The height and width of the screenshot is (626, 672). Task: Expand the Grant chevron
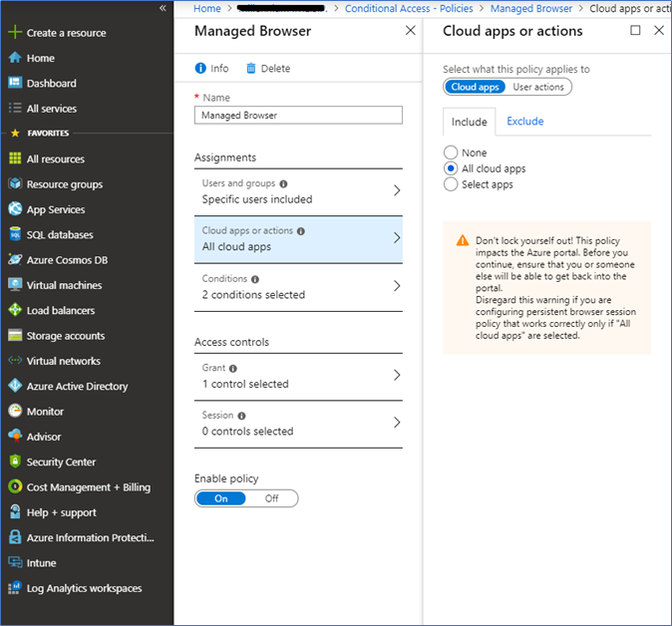[x=397, y=375]
